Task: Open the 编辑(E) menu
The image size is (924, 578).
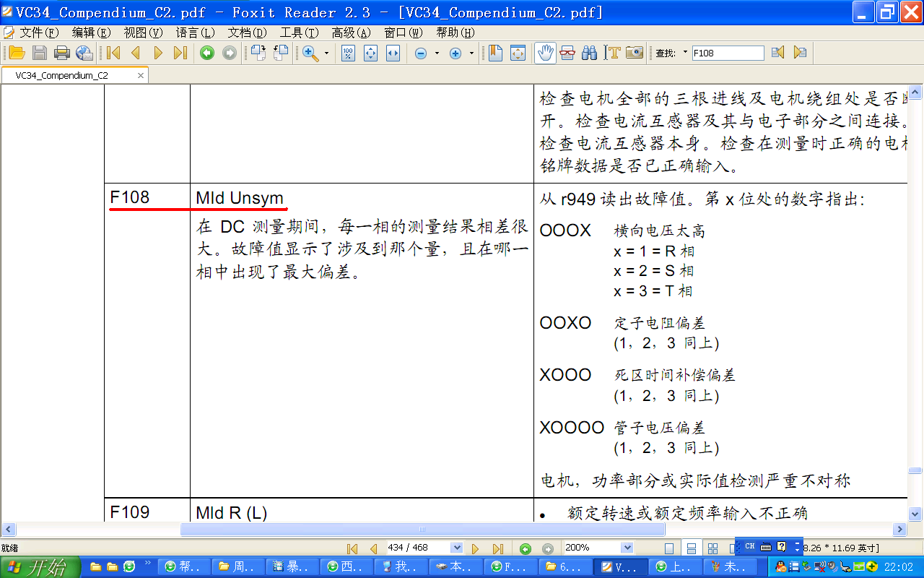Action: tap(92, 33)
